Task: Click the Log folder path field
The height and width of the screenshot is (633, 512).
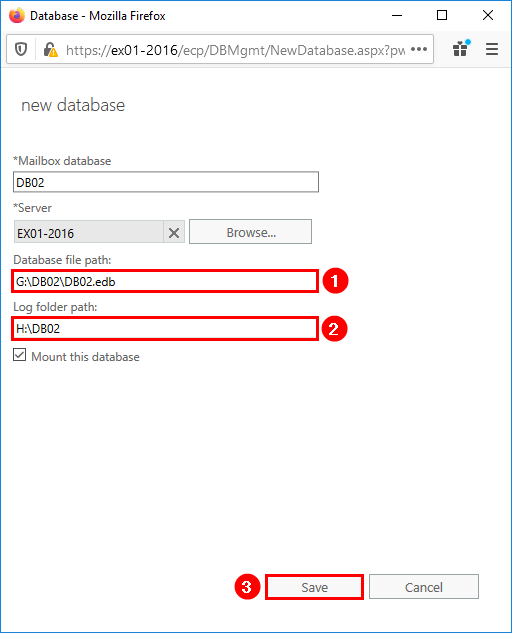Action: pyautogui.click(x=165, y=329)
